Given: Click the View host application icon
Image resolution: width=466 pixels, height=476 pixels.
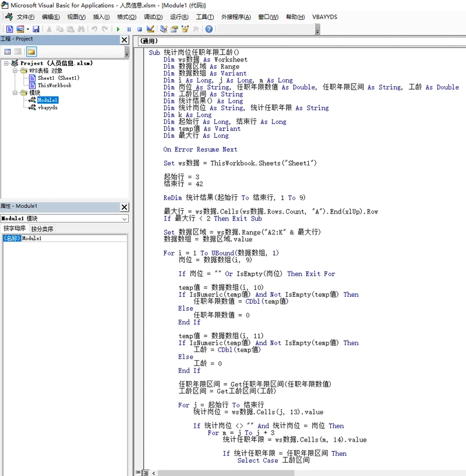Looking at the screenshot, I should click(10, 29).
